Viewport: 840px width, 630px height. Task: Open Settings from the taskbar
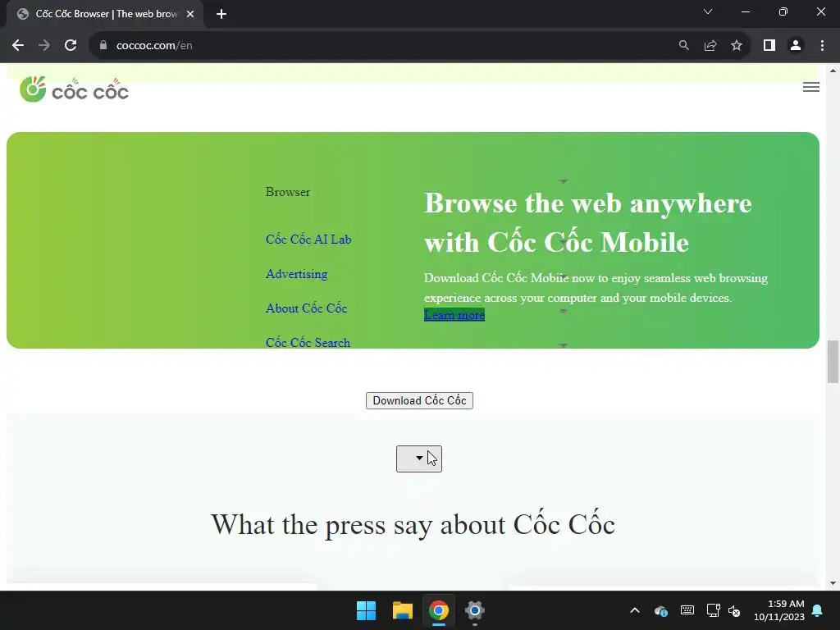coord(475,610)
